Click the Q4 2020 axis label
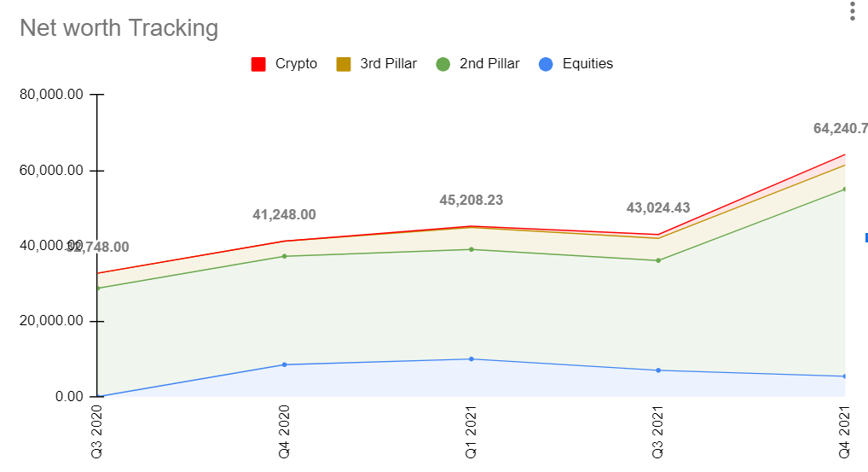Image resolution: width=868 pixels, height=472 pixels. pos(284,431)
